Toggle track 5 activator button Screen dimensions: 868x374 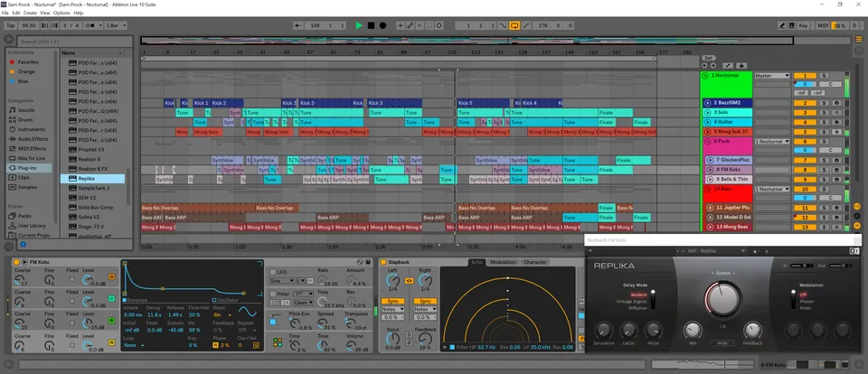pyautogui.click(x=805, y=132)
